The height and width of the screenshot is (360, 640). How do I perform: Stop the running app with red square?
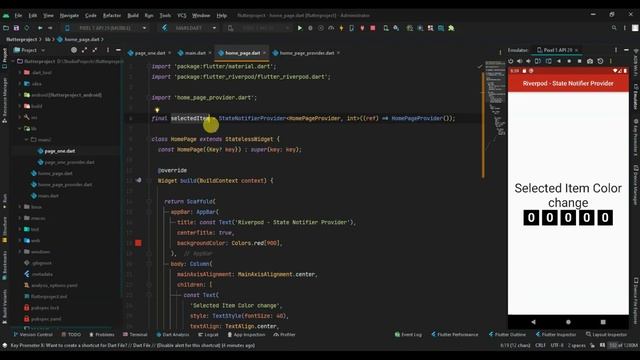[373, 28]
